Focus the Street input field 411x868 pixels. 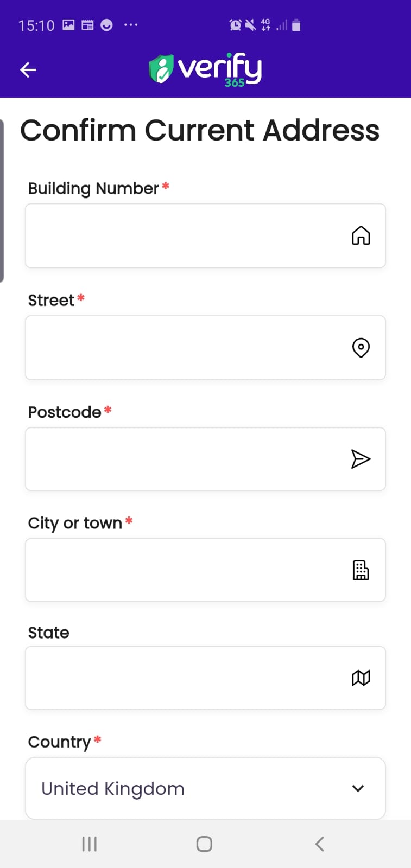coord(185,348)
